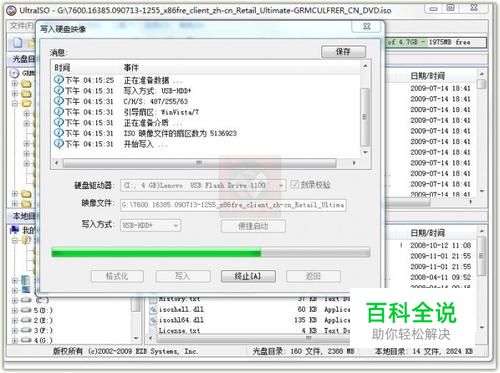Click the 光盘目录: 160 文件 status text
Viewport: 500px width, 373px height.
click(x=303, y=351)
